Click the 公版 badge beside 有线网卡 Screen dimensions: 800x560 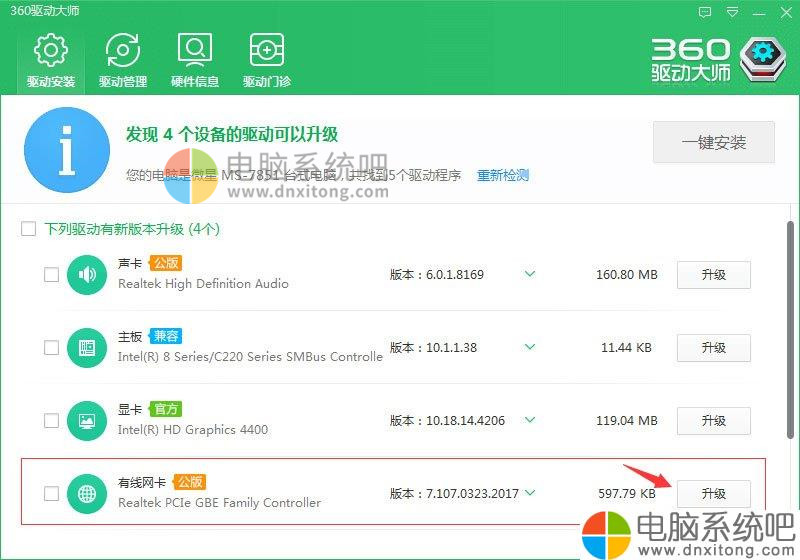(x=190, y=482)
